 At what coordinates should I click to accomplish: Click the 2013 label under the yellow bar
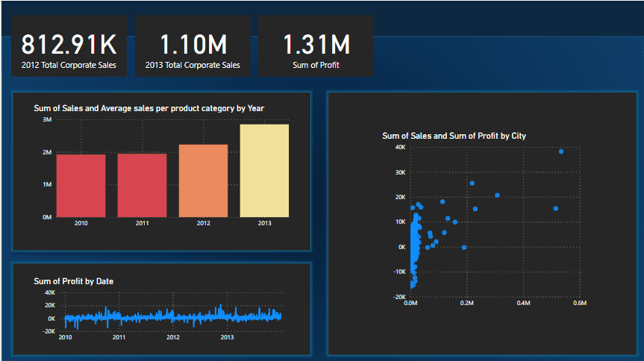click(x=264, y=223)
